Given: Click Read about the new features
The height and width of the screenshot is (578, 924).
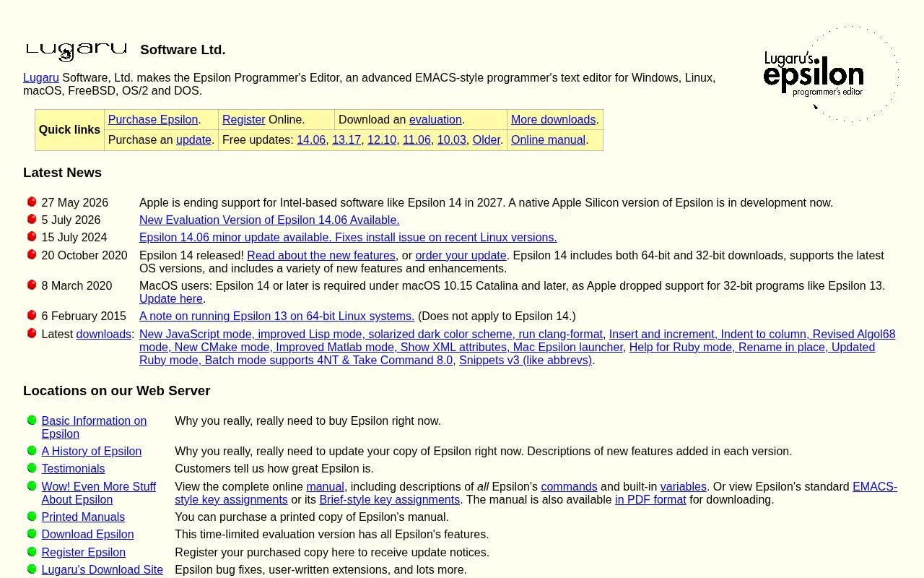Looking at the screenshot, I should point(321,256).
